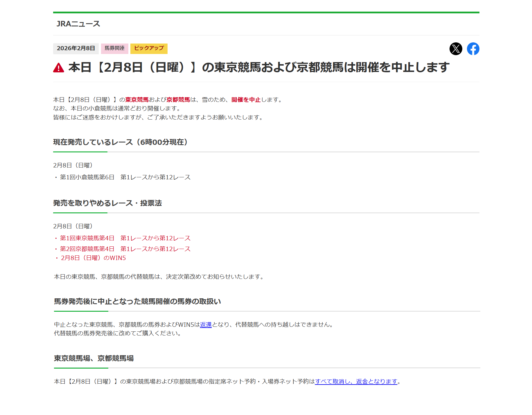532x415 pixels.
Task: Click the red warning triangle icon
Action: click(59, 68)
